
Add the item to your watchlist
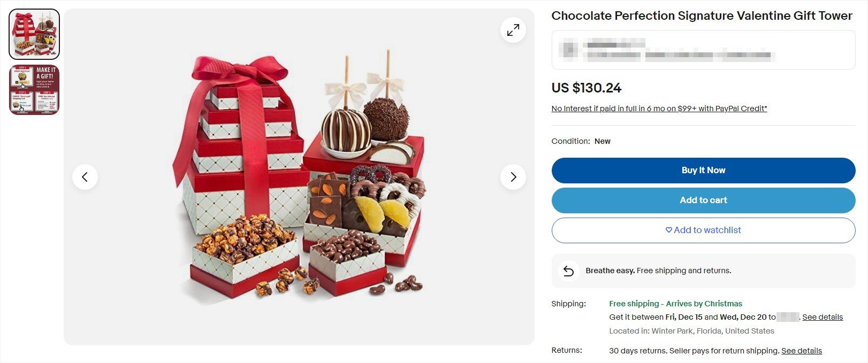click(x=703, y=230)
